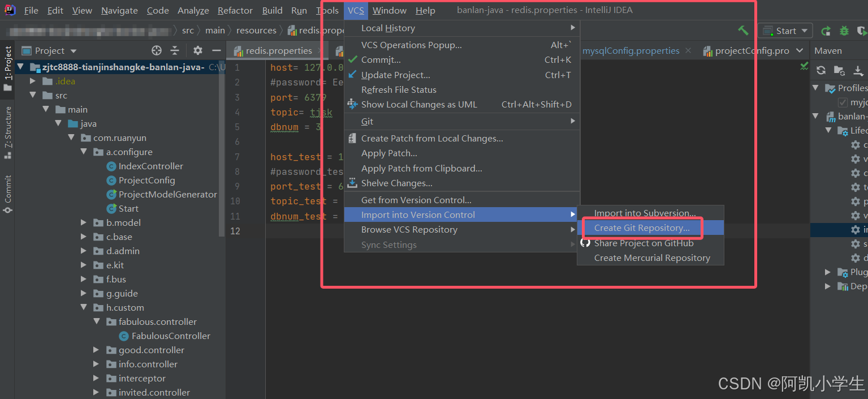Choose Import into Subversion...
This screenshot has height=399, width=868.
[x=650, y=213]
